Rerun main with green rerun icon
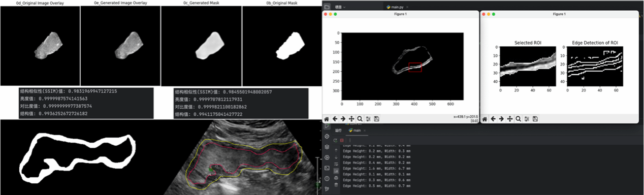 [335, 140]
